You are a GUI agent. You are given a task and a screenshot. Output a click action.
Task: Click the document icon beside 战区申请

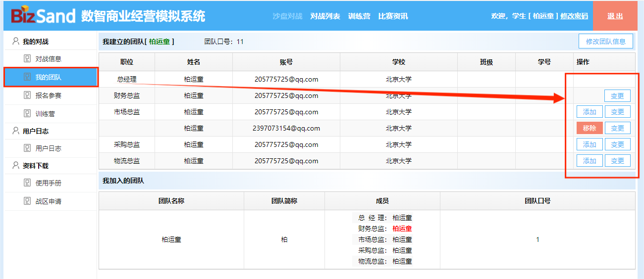(x=27, y=201)
